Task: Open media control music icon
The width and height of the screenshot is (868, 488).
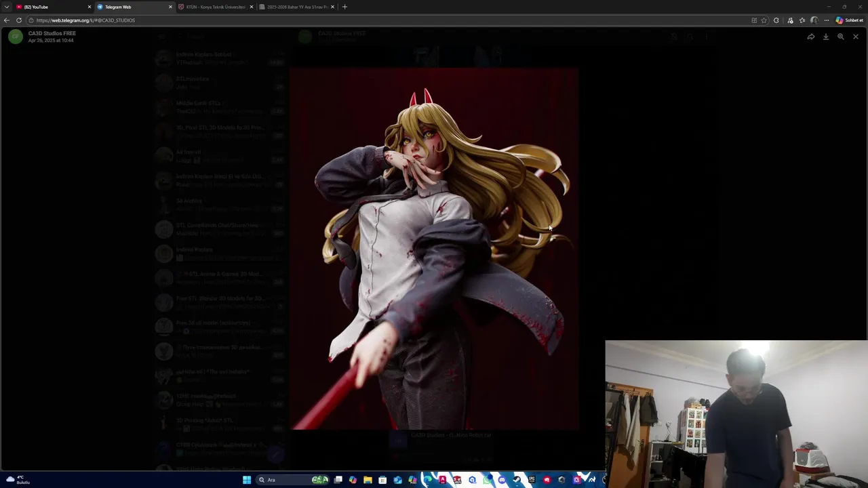Action: pos(790,20)
